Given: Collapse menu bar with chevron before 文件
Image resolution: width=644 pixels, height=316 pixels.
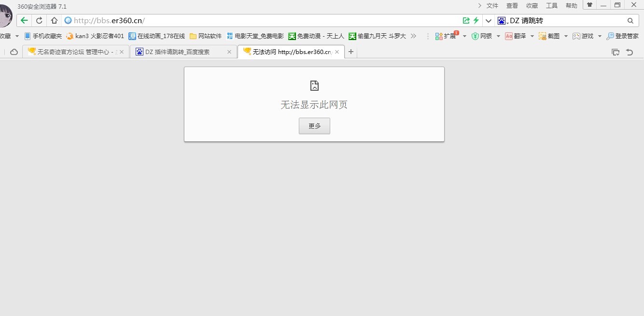Looking at the screenshot, I should click(x=479, y=6).
